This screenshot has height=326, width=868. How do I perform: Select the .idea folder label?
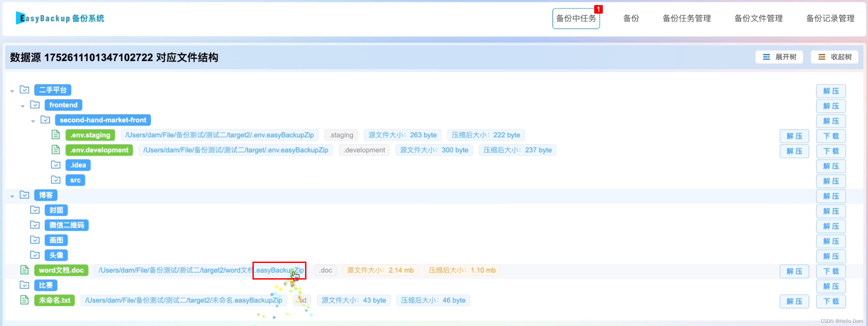(x=78, y=165)
